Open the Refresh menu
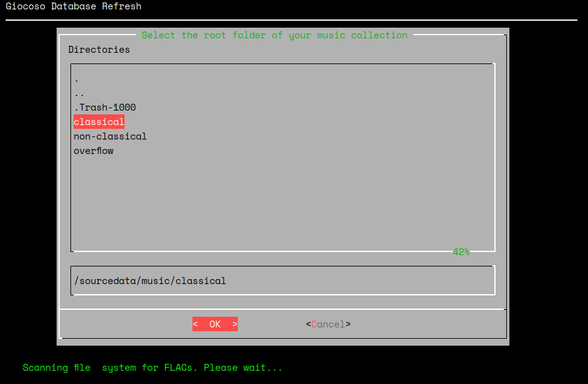The height and width of the screenshot is (384, 588). click(x=121, y=6)
